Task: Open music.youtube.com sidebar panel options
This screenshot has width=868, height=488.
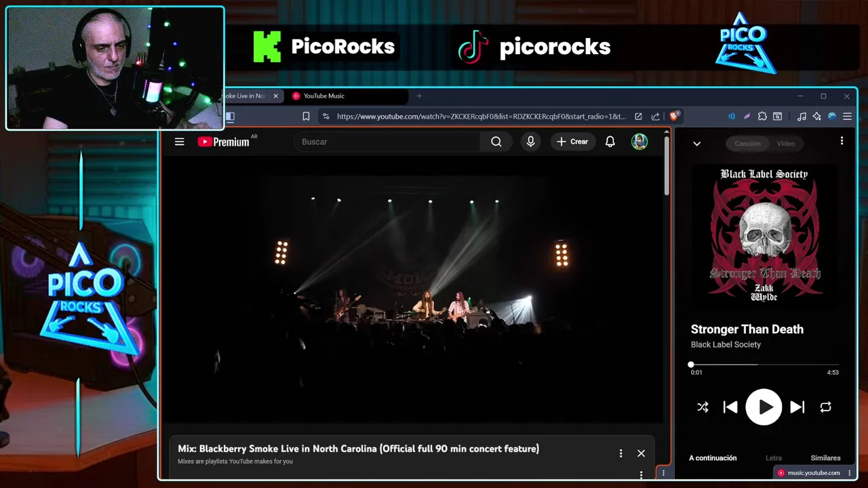Action: [849, 473]
